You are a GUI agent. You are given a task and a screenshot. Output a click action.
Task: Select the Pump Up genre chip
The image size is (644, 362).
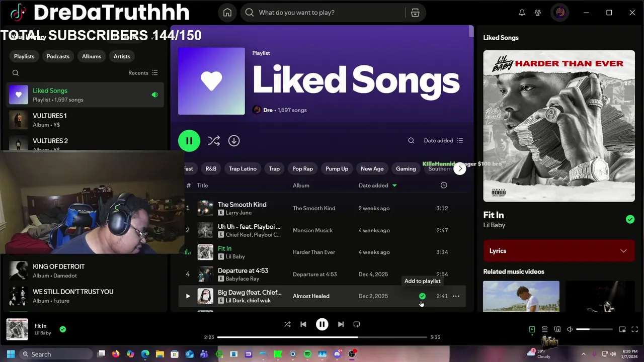[x=337, y=169]
